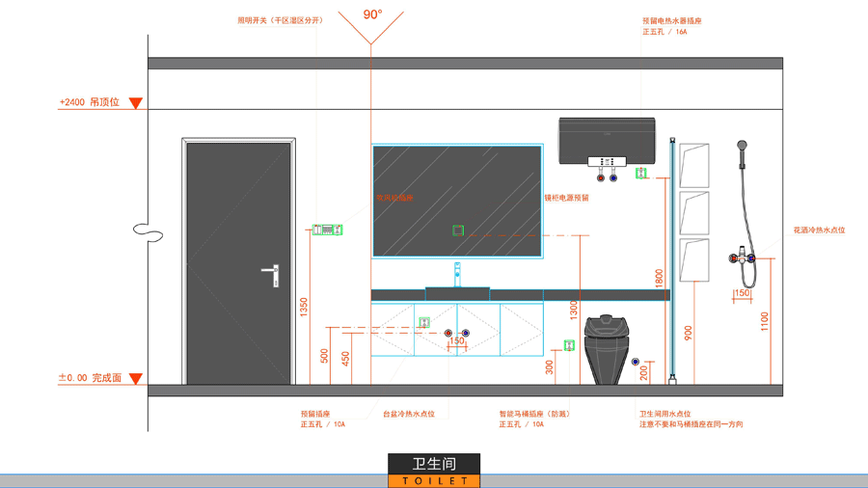The height and width of the screenshot is (488, 868).
Task: Click the 200 dimension value
Action: (644, 373)
